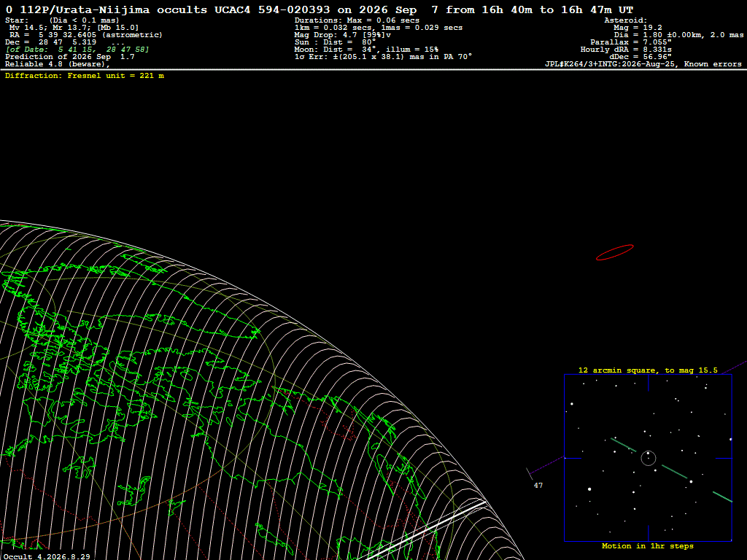747x560 pixels.
Task: Select the 1σ Err uncertainty line
Action: (383, 57)
